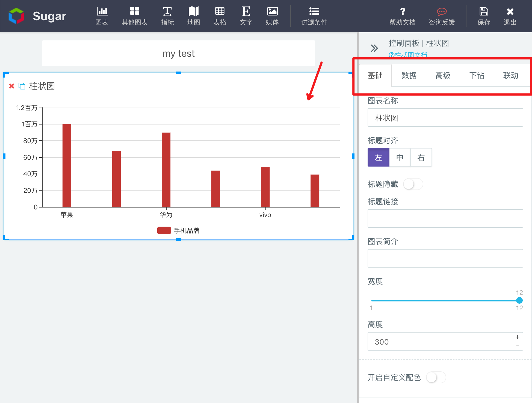Open 帮助文档 help documentation
The width and height of the screenshot is (532, 403).
pyautogui.click(x=403, y=16)
